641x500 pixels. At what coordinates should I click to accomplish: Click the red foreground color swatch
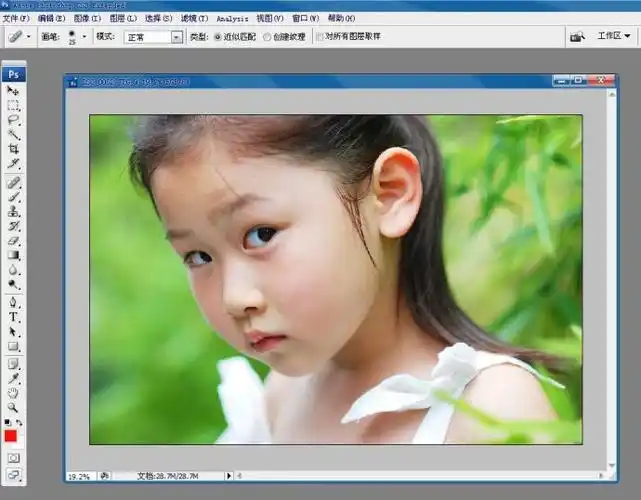pyautogui.click(x=11, y=436)
